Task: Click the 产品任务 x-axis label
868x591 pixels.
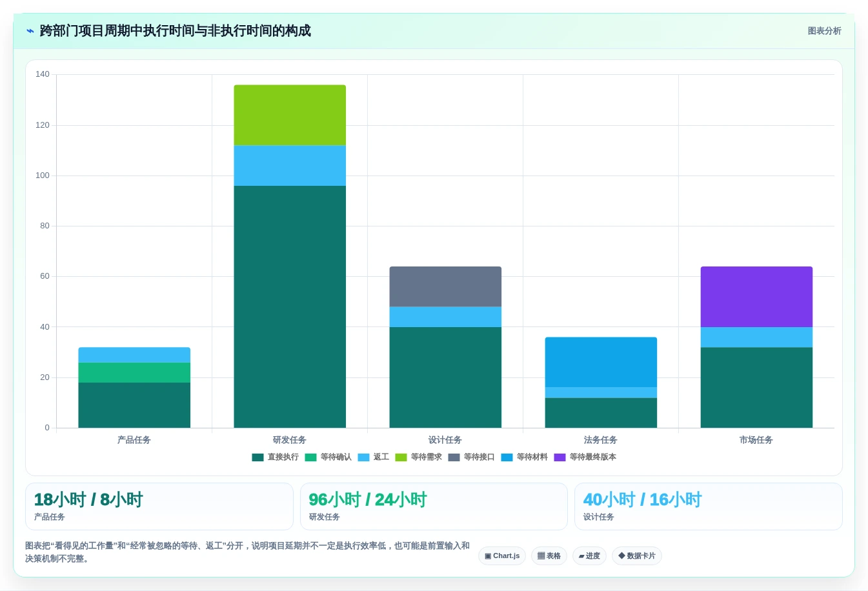Action: pyautogui.click(x=134, y=440)
